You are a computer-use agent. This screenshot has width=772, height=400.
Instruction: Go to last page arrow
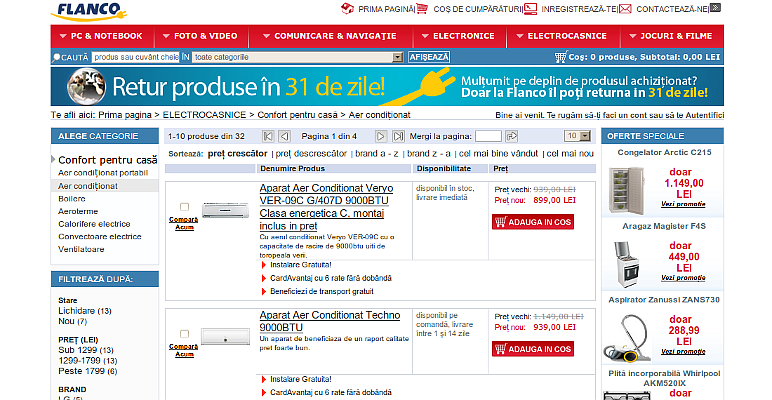coord(398,136)
